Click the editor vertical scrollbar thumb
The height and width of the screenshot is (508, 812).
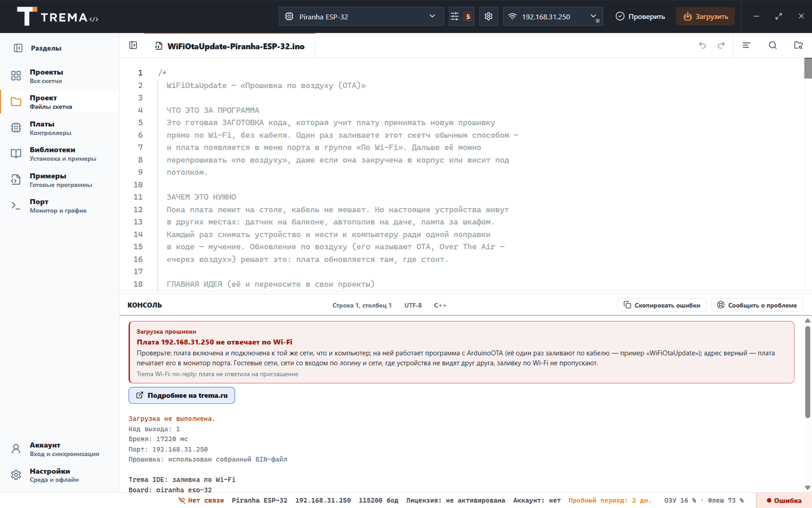click(x=807, y=68)
